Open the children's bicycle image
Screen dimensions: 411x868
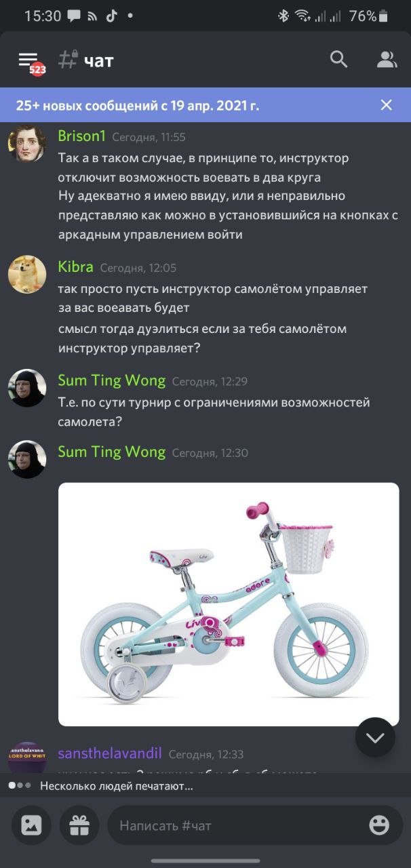point(229,604)
